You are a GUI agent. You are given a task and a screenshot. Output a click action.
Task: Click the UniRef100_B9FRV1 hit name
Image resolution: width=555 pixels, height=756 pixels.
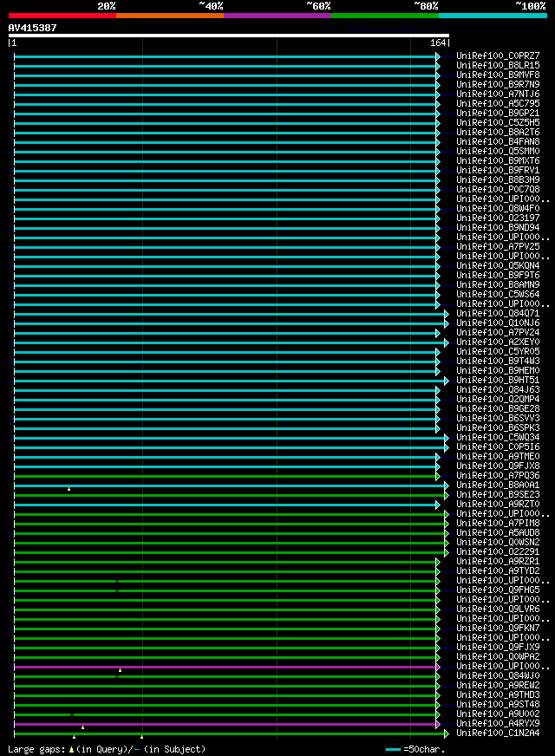[x=498, y=170]
